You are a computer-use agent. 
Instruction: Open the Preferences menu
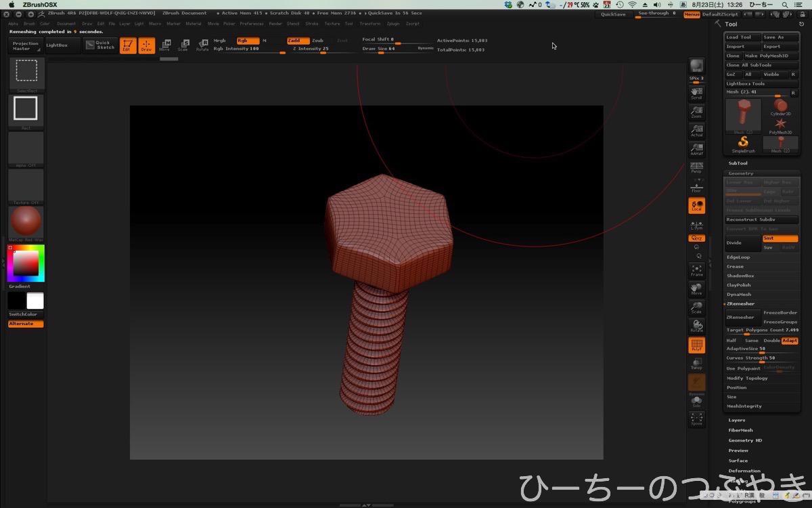251,24
